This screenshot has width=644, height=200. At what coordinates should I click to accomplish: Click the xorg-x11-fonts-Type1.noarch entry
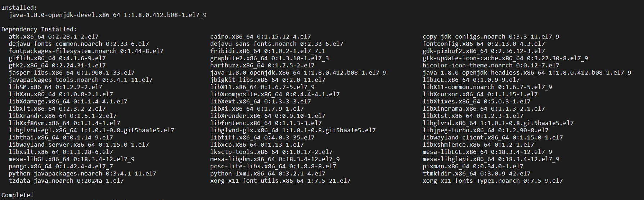pos(492,181)
